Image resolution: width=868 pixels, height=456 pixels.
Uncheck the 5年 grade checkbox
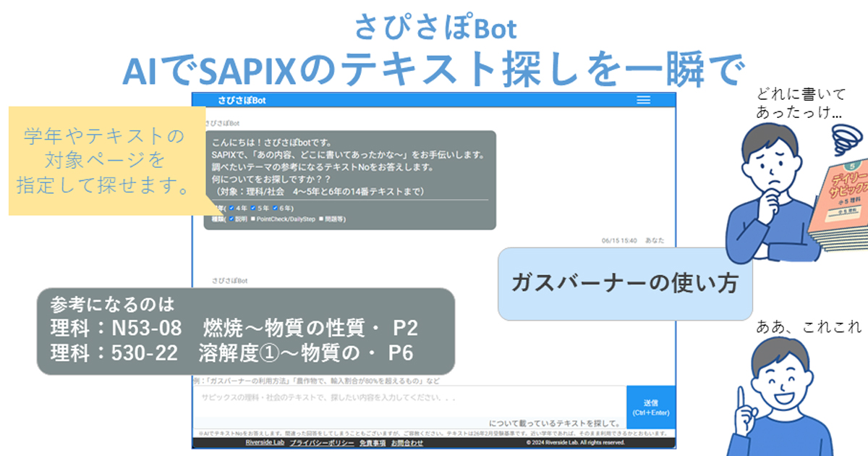(x=252, y=208)
